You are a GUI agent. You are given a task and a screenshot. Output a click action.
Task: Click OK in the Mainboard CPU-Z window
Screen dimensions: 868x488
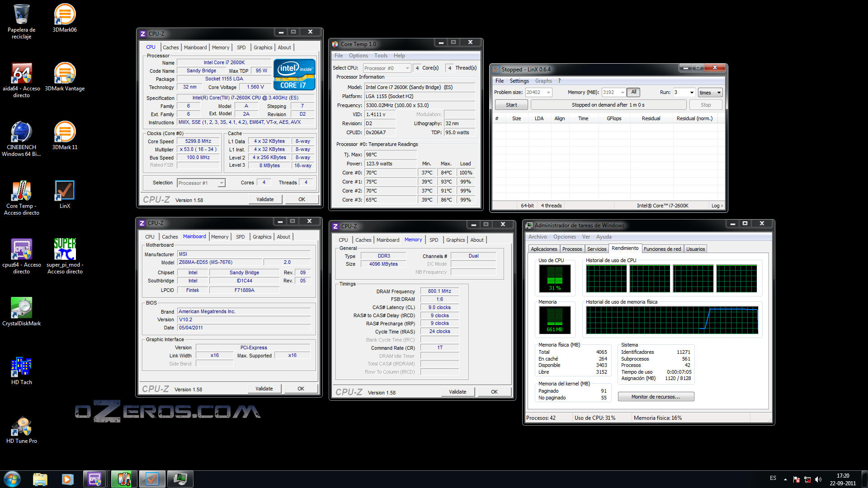coord(301,389)
